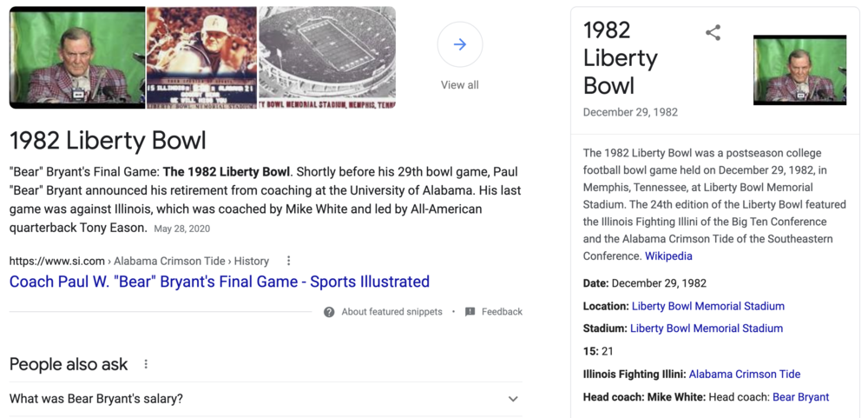Click the View all arrow button

click(x=460, y=45)
